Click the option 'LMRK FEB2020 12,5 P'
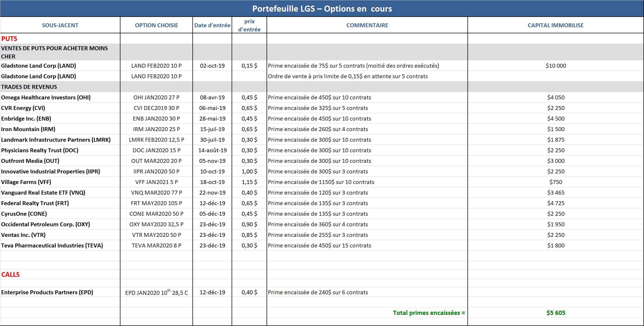Viewport: 644px width, 326px height. click(156, 140)
